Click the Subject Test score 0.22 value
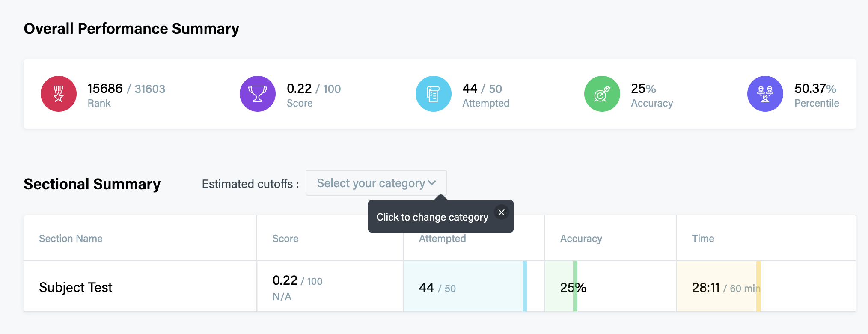Image resolution: width=868 pixels, height=334 pixels. click(285, 280)
